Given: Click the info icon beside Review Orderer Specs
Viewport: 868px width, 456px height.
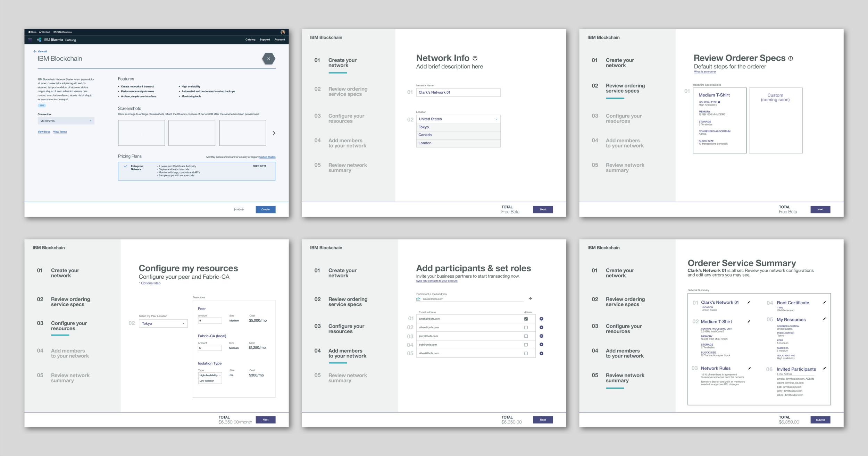Looking at the screenshot, I should pyautogui.click(x=791, y=58).
